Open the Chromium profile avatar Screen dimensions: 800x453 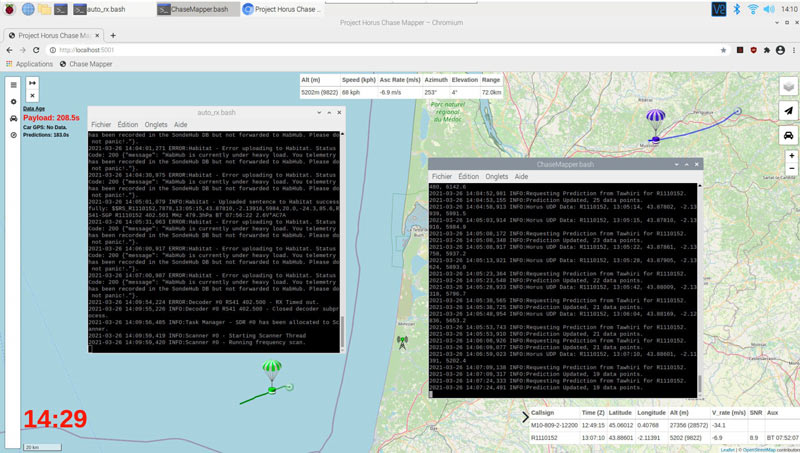tap(780, 50)
